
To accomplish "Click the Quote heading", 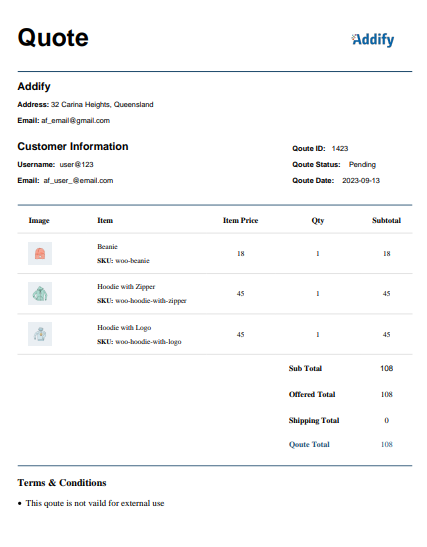I will pyautogui.click(x=53, y=37).
